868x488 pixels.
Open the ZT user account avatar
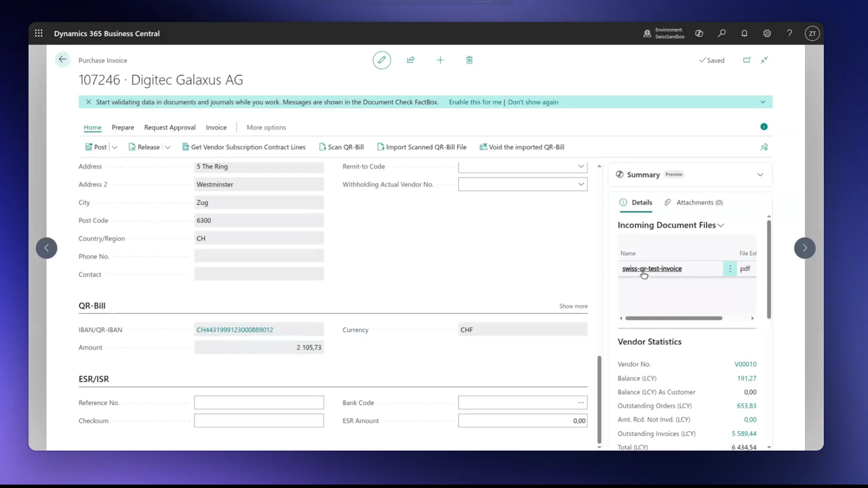click(x=812, y=33)
